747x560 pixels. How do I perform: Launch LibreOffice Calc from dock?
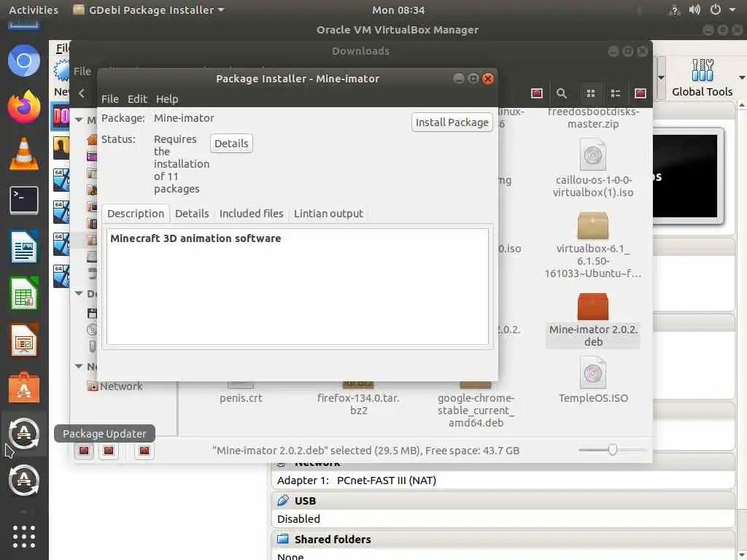[24, 293]
